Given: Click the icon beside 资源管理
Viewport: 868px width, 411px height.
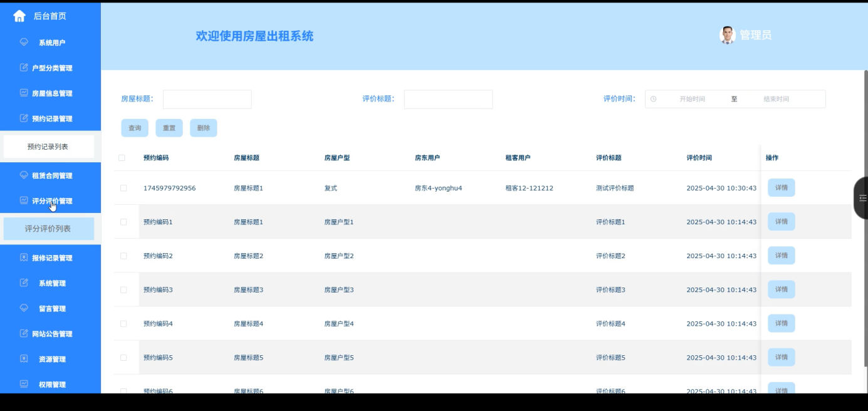Looking at the screenshot, I should [x=24, y=359].
